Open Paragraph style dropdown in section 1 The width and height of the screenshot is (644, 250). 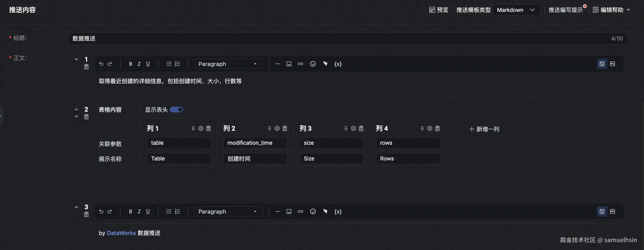[228, 64]
